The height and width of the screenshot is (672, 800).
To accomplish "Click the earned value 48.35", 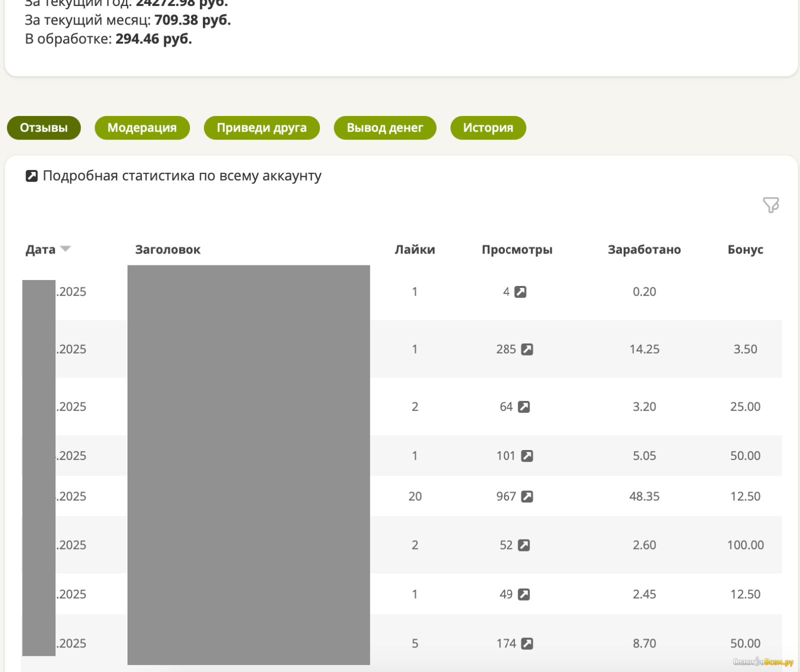I will coord(644,496).
